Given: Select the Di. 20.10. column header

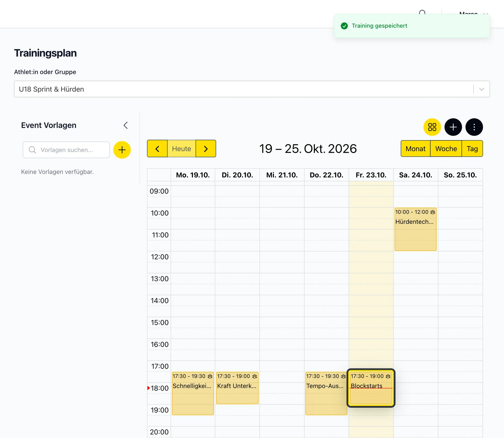Looking at the screenshot, I should pos(237,175).
